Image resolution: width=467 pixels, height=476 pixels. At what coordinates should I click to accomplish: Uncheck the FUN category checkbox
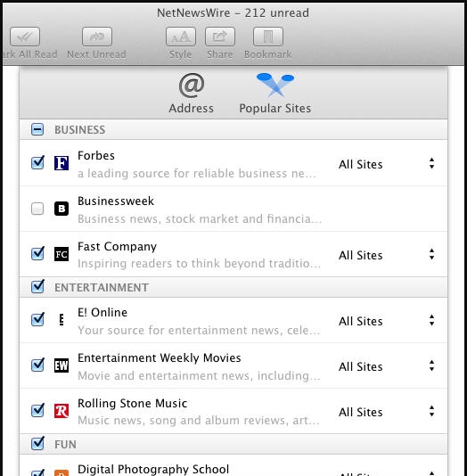pos(37,444)
